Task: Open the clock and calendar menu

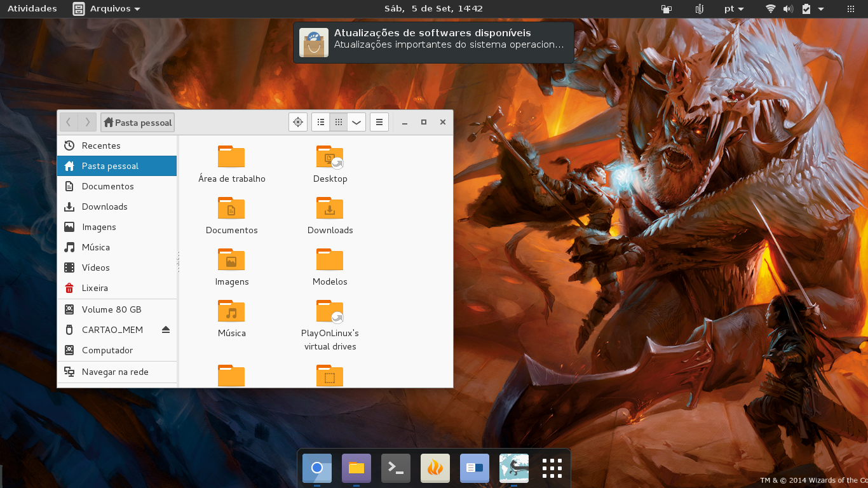Action: tap(434, 9)
